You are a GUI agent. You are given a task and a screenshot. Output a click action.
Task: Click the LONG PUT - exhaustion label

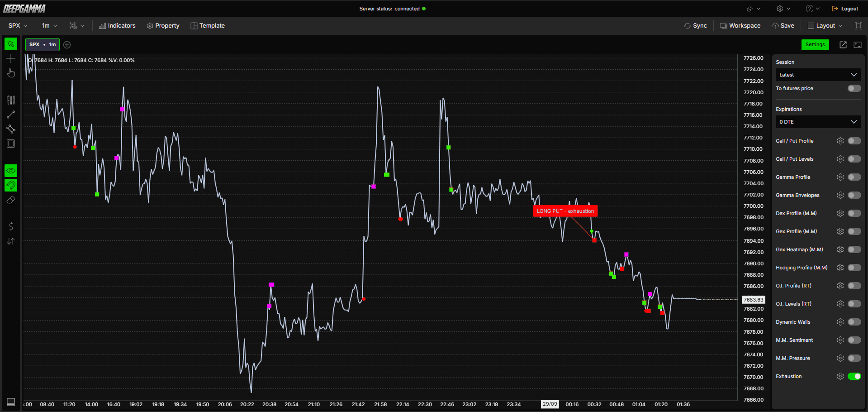pos(565,211)
